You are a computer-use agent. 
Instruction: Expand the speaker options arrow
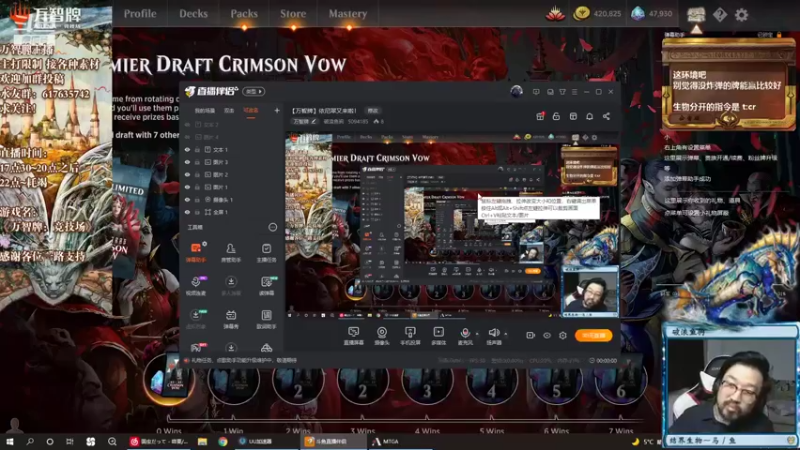click(x=506, y=334)
